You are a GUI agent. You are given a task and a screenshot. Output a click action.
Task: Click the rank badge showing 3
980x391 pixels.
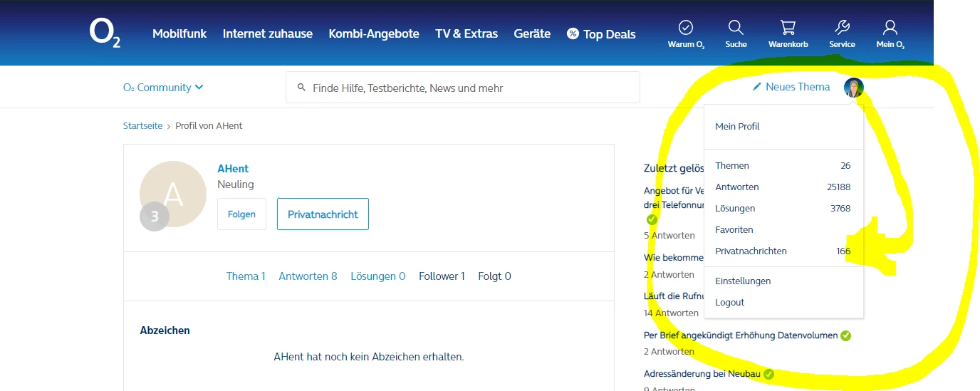155,217
